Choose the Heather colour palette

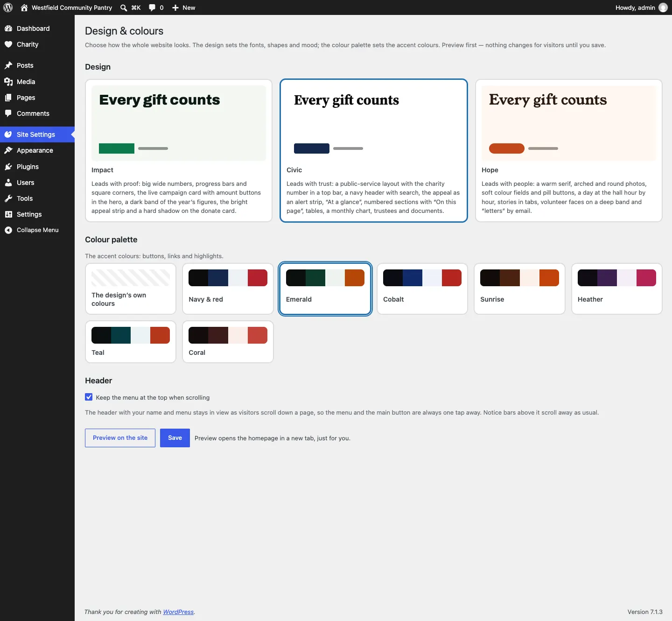pos(617,289)
